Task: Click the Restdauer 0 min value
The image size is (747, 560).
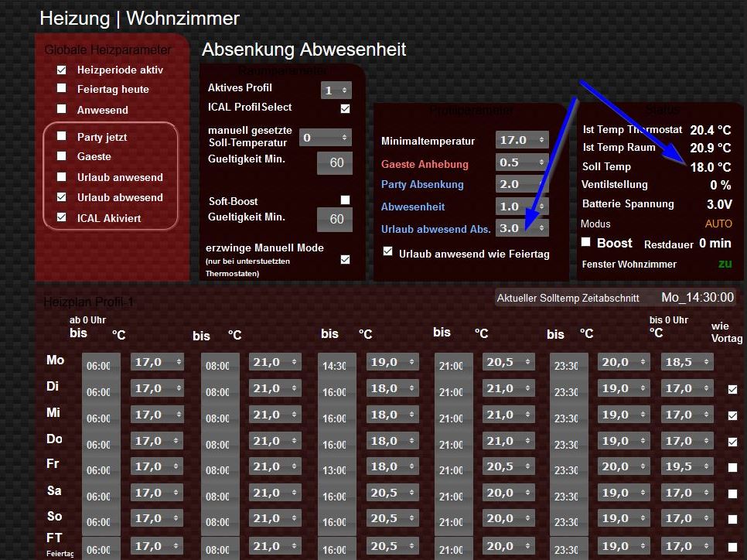Action: 715,244
